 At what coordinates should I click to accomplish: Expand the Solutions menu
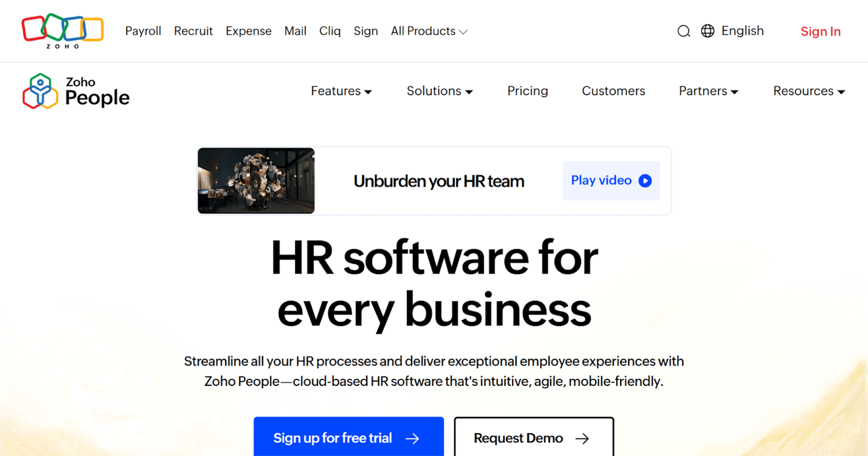(x=440, y=91)
